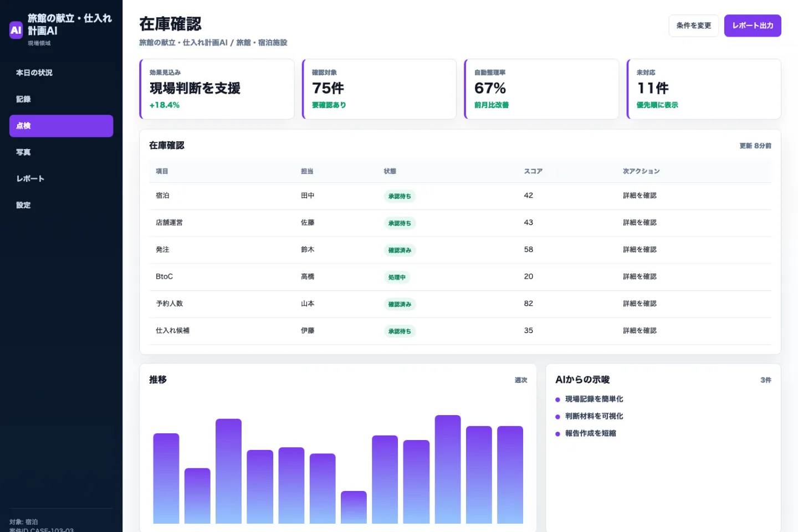
Task: Click the 週次 label on 推移 chart
Action: pyautogui.click(x=521, y=380)
